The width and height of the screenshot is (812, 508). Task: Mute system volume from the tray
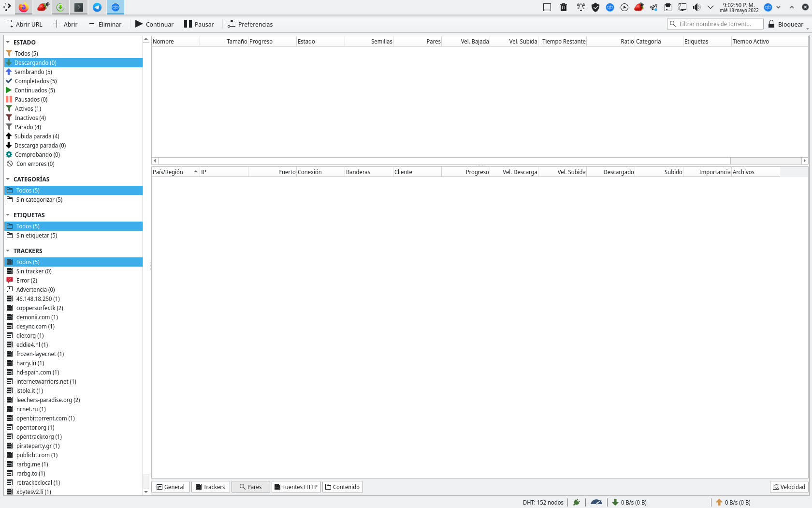[x=697, y=7]
